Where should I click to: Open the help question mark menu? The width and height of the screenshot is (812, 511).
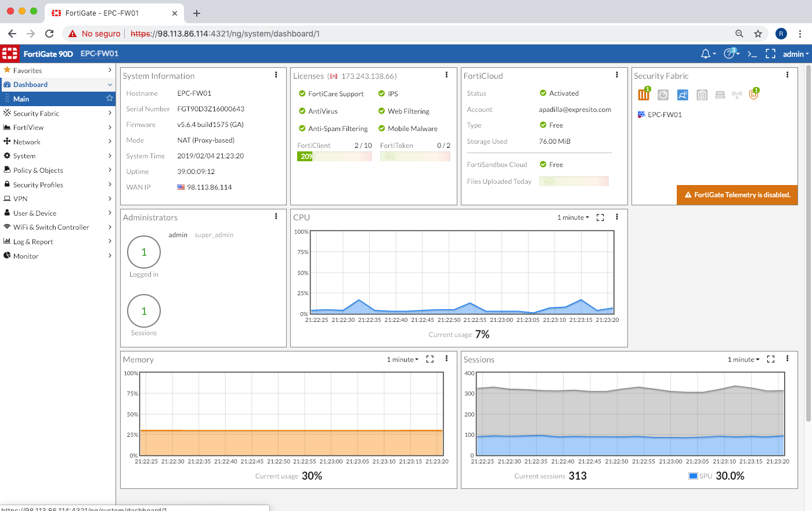(731, 53)
